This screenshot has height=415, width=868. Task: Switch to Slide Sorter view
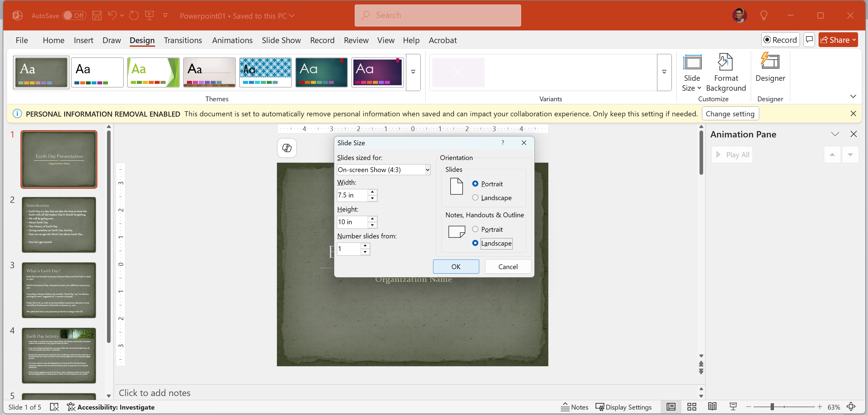[691, 407]
